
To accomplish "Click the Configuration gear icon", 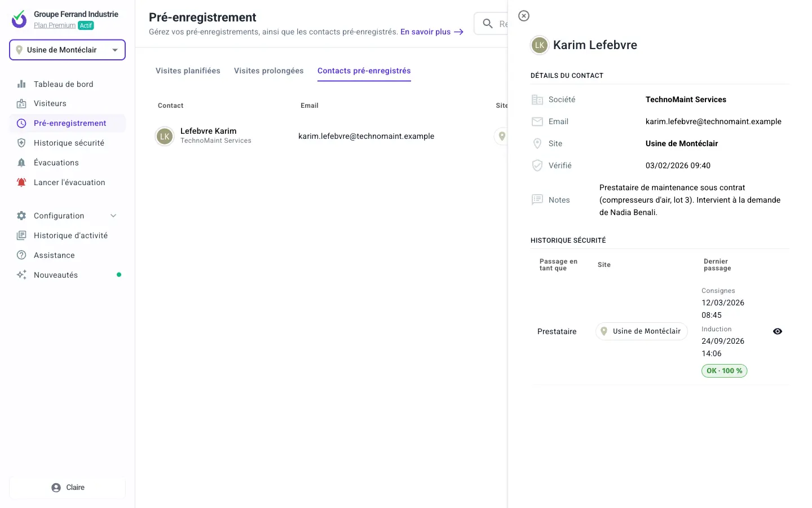I will [21, 216].
